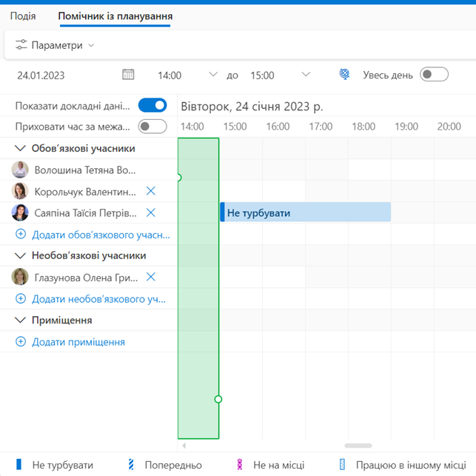Select the Не турбувати calendar block

[x=305, y=213]
